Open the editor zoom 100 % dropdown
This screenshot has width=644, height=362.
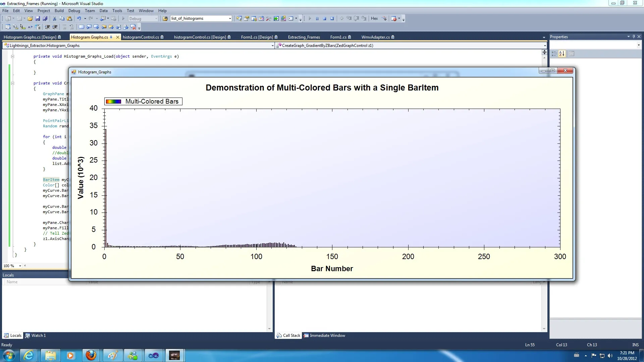point(20,266)
